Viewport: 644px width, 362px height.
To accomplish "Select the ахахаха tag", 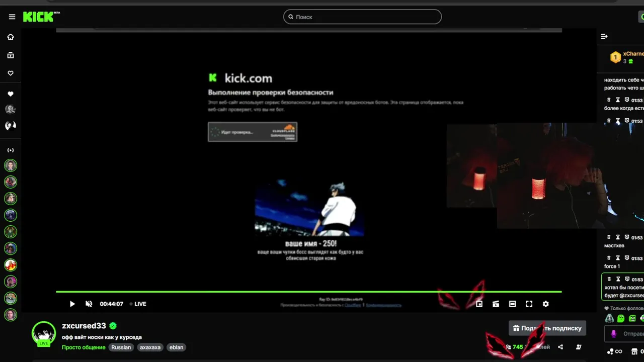I will click(150, 347).
